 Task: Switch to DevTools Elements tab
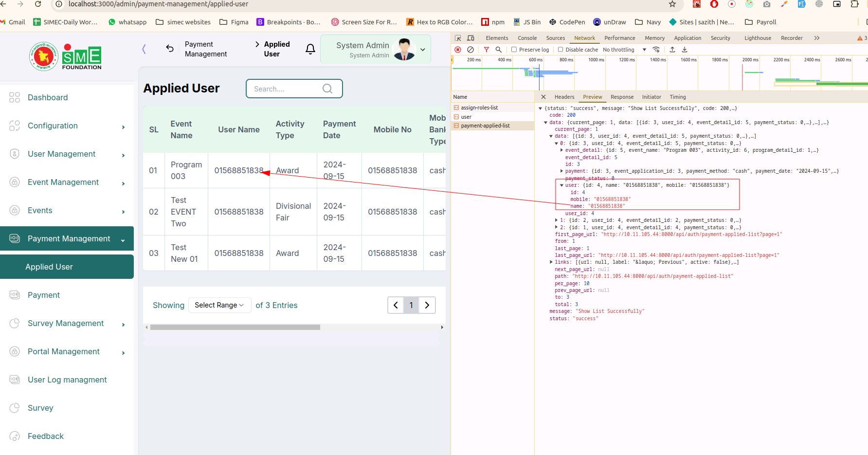497,38
